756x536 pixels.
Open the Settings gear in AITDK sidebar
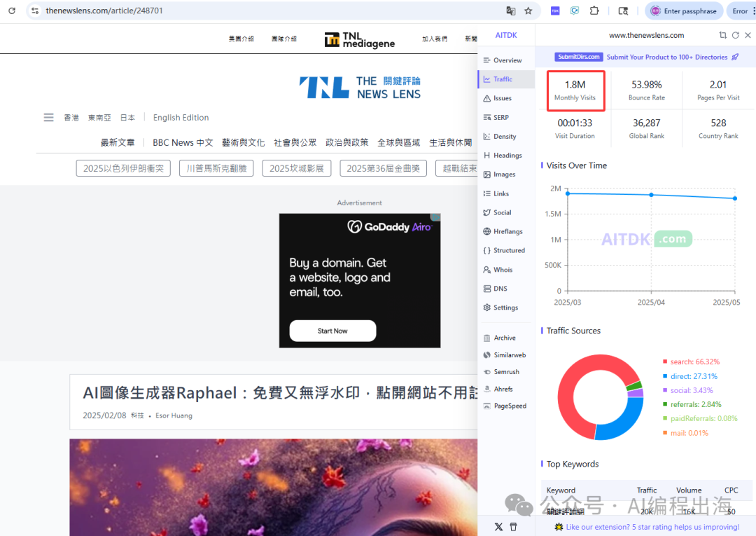coord(506,308)
